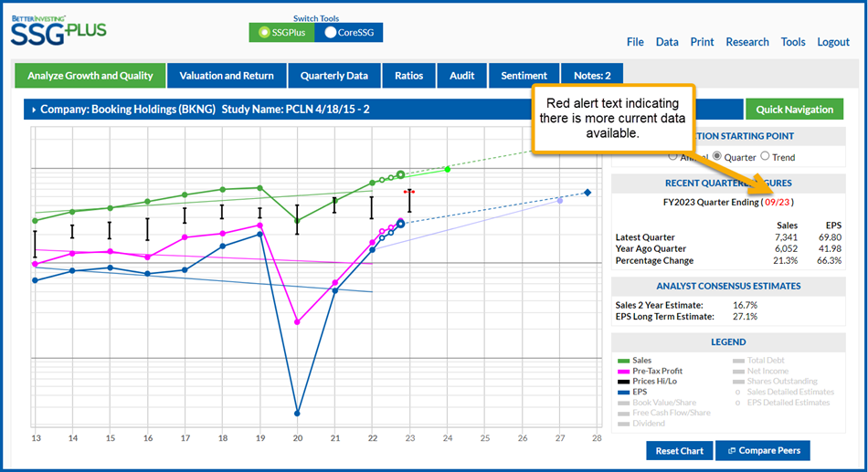Select the Analyze Growth and Quality tab
The height and width of the screenshot is (472, 868).
(x=90, y=76)
